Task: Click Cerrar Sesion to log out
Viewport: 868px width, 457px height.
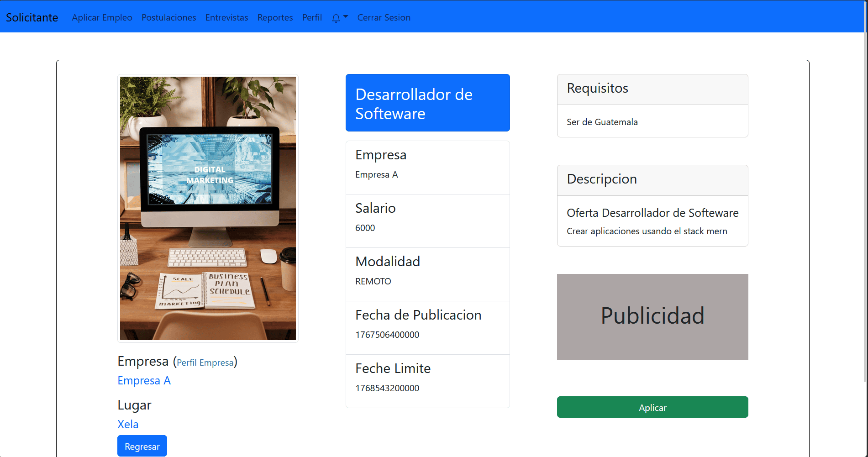Action: click(384, 17)
